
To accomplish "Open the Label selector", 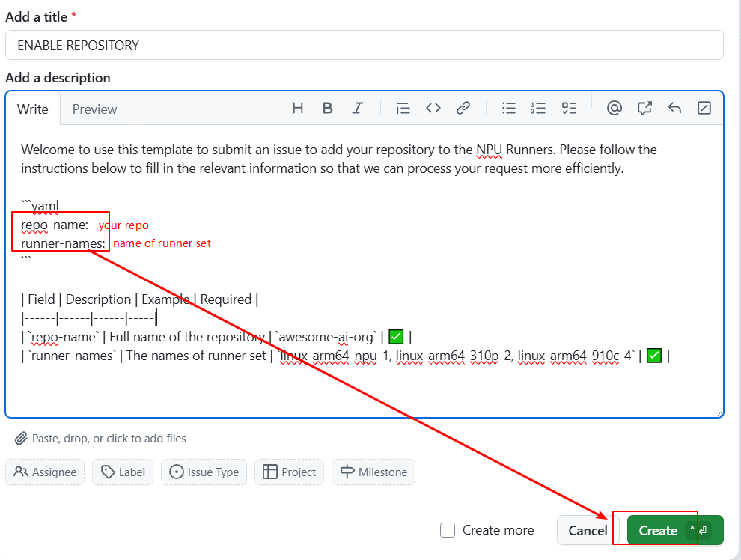I will tap(123, 472).
